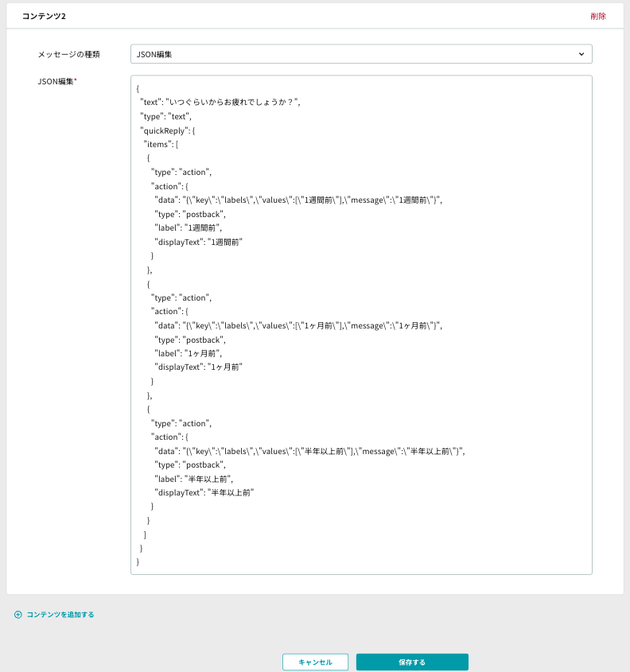The height and width of the screenshot is (672, 630).
Task: Click the "label": "半年以上前" line
Action: pyautogui.click(x=194, y=479)
